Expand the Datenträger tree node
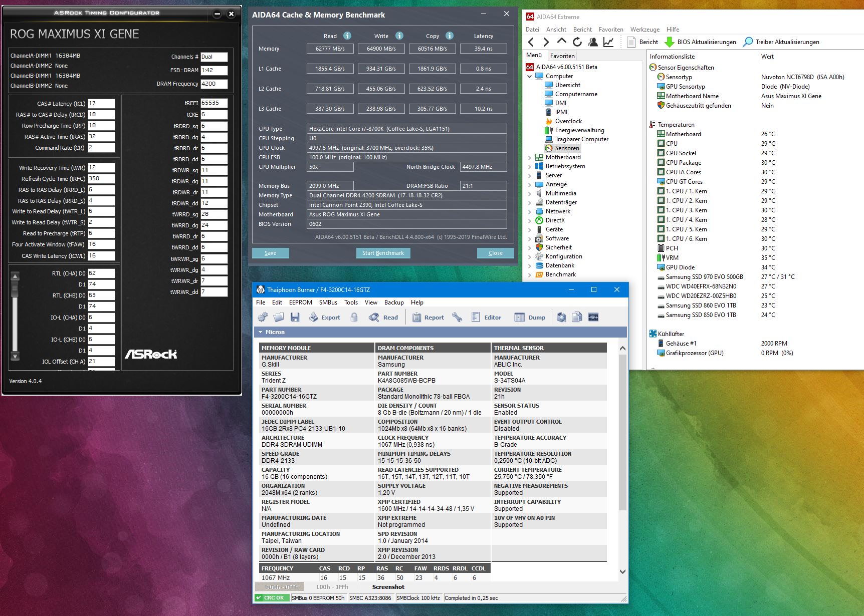This screenshot has width=864, height=616. [530, 202]
